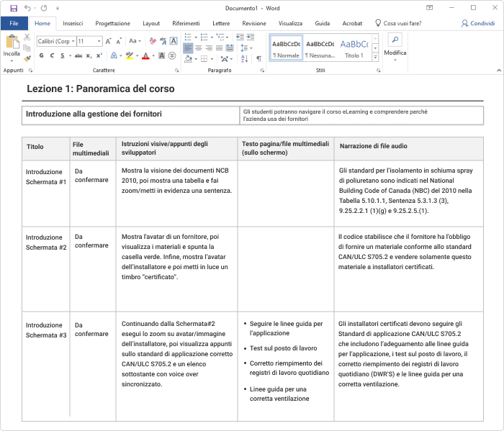Image resolution: width=504 pixels, height=431 pixels.
Task: Apply paragraph shading fill bucket
Action: (189, 59)
